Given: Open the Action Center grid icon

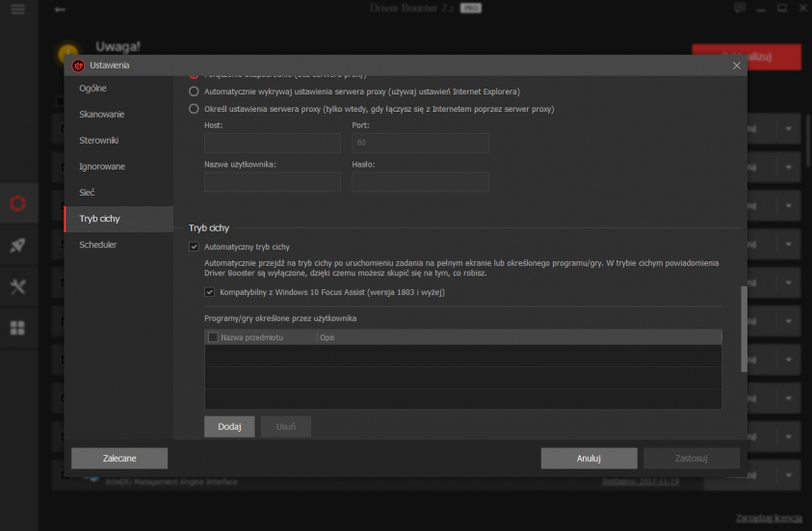Looking at the screenshot, I should pyautogui.click(x=18, y=328).
